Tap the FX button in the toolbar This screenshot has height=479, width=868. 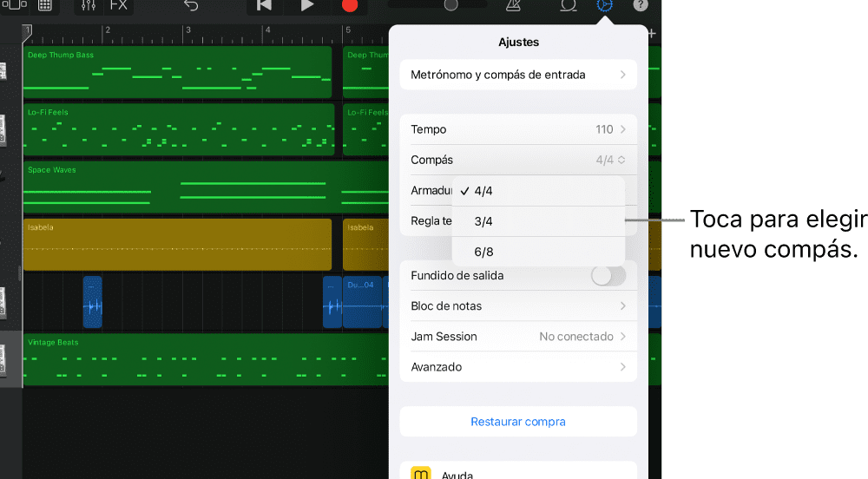tap(118, 5)
